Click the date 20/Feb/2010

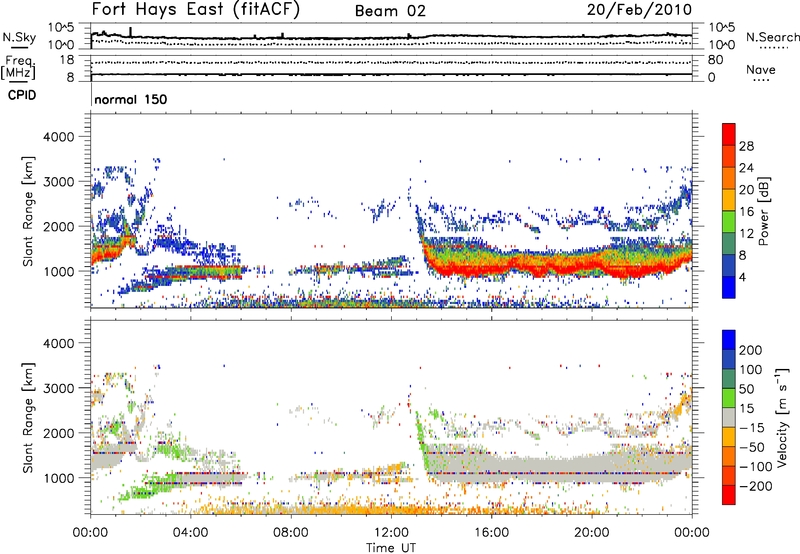tap(639, 10)
